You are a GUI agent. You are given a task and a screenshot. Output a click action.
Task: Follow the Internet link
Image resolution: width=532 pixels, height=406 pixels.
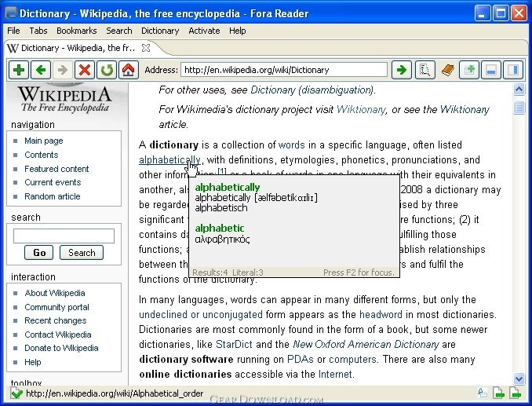tap(335, 375)
